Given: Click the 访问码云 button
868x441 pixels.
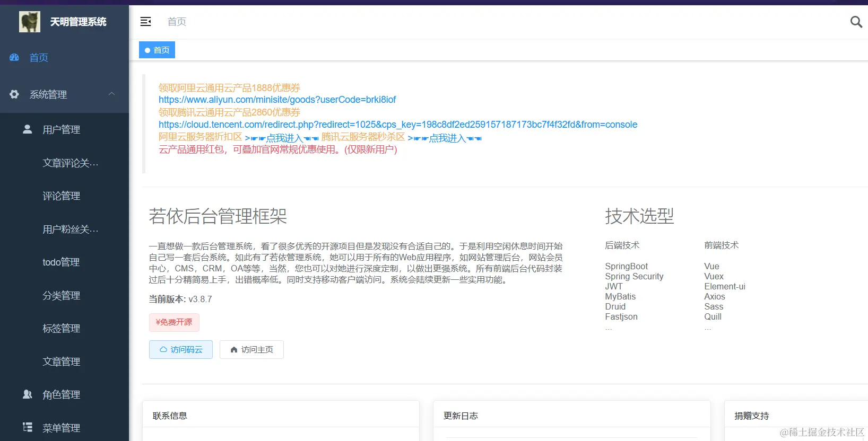Looking at the screenshot, I should click(181, 349).
